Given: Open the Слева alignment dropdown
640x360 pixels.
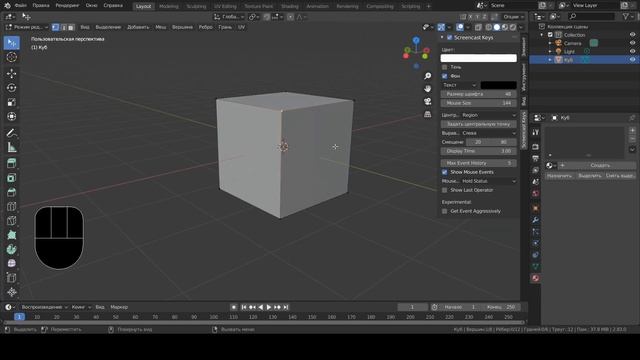Looking at the screenshot, I should pyautogui.click(x=489, y=133).
